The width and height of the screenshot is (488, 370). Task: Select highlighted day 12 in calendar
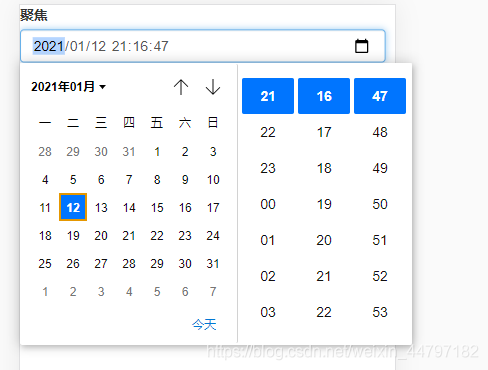pyautogui.click(x=73, y=207)
